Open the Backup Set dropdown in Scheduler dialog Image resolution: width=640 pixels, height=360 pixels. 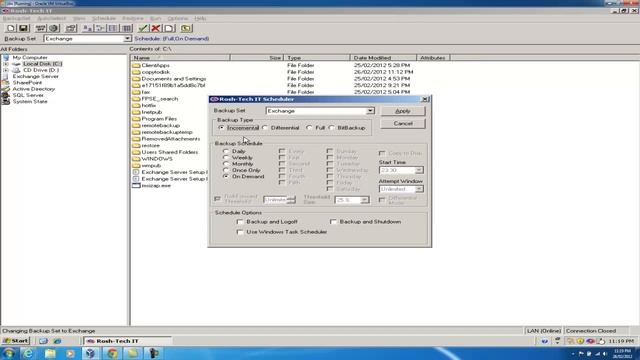click(370, 111)
